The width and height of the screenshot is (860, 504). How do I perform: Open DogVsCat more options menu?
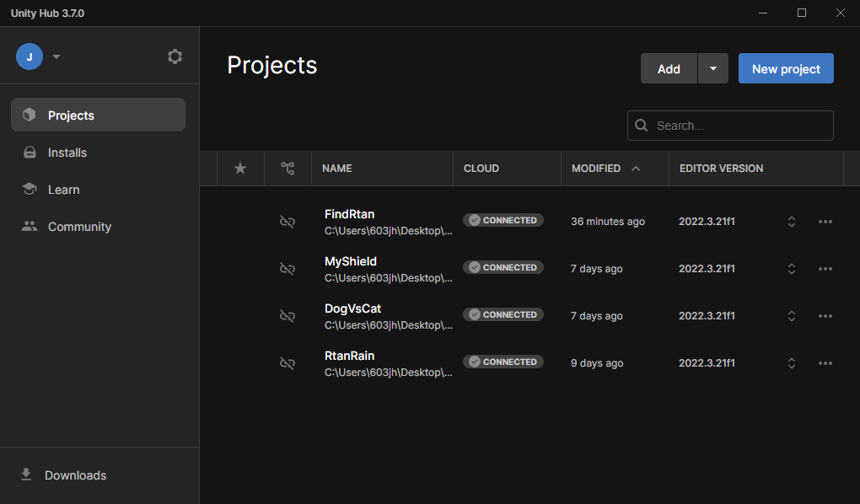coord(825,316)
